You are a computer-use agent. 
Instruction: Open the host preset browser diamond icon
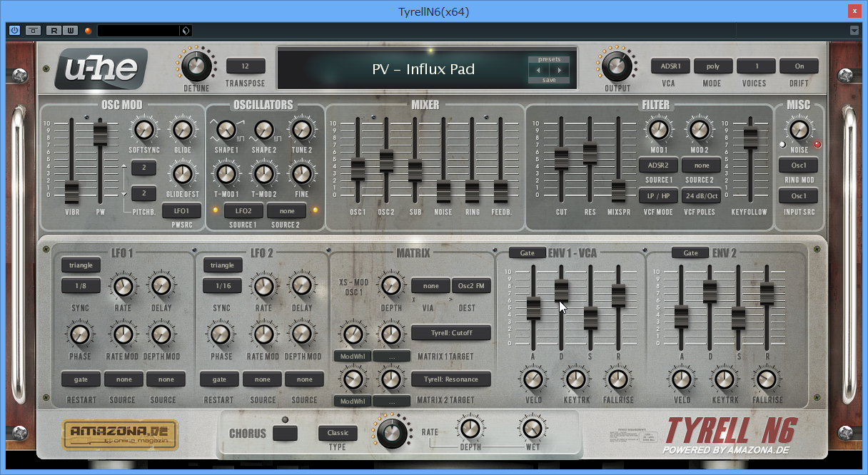tap(186, 31)
